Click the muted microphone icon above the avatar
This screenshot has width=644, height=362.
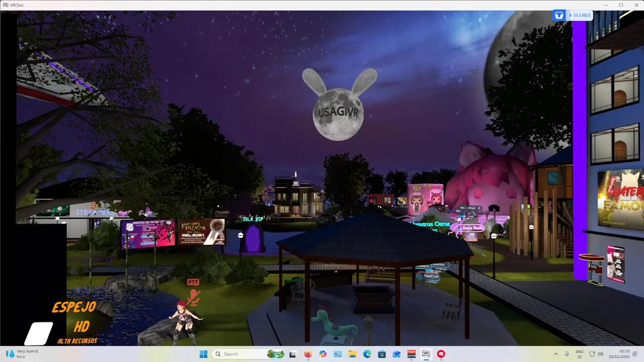point(193,298)
